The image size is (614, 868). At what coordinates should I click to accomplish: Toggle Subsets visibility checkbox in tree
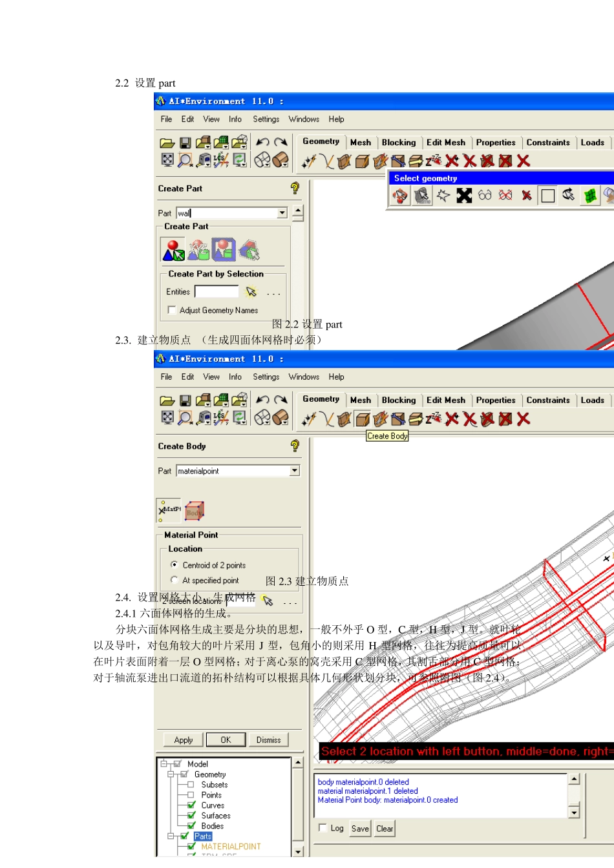point(191,785)
